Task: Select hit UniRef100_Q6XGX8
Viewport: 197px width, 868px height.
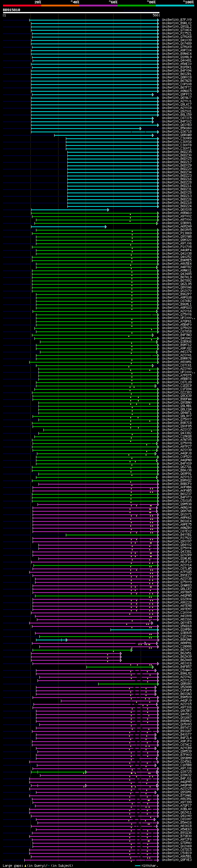Action: click(x=177, y=210)
